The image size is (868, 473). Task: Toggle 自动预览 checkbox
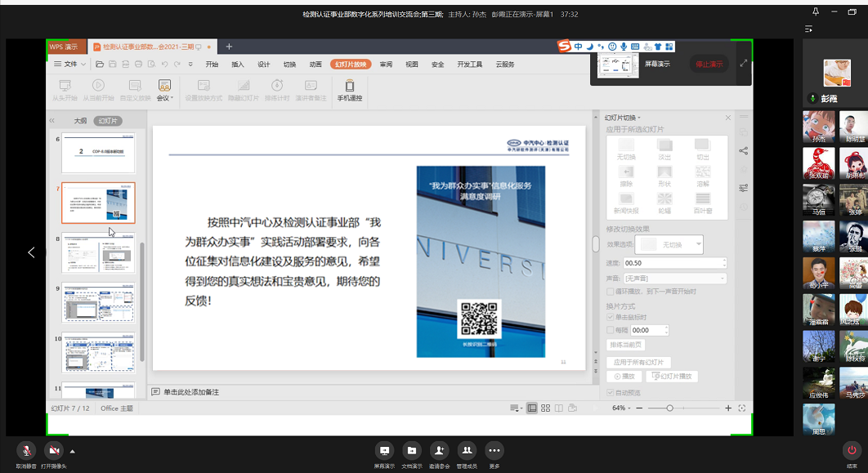(x=610, y=393)
